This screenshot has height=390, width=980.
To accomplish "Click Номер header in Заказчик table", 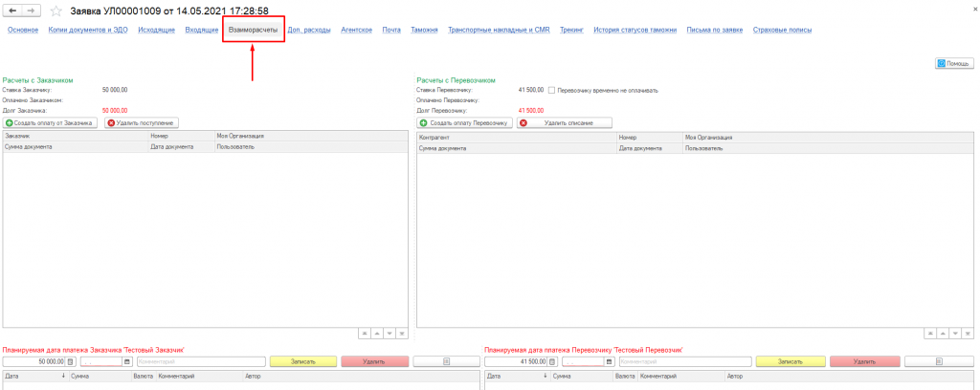I will [x=181, y=136].
